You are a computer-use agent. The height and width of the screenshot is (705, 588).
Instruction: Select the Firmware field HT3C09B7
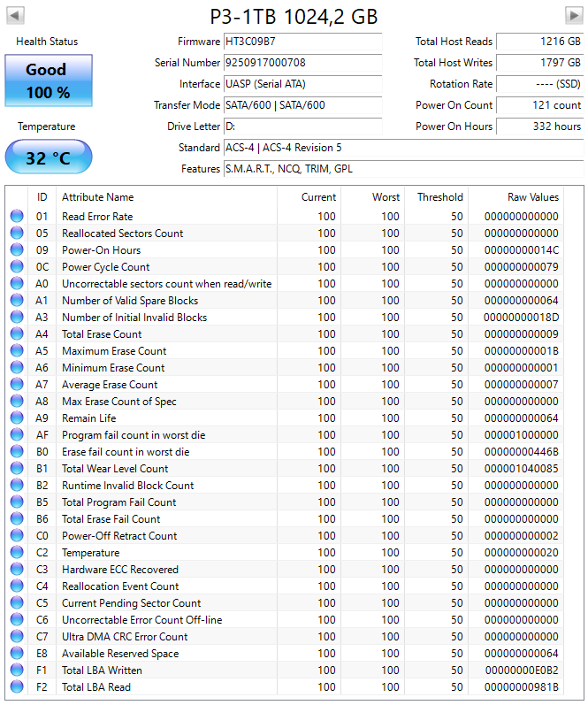pos(303,42)
